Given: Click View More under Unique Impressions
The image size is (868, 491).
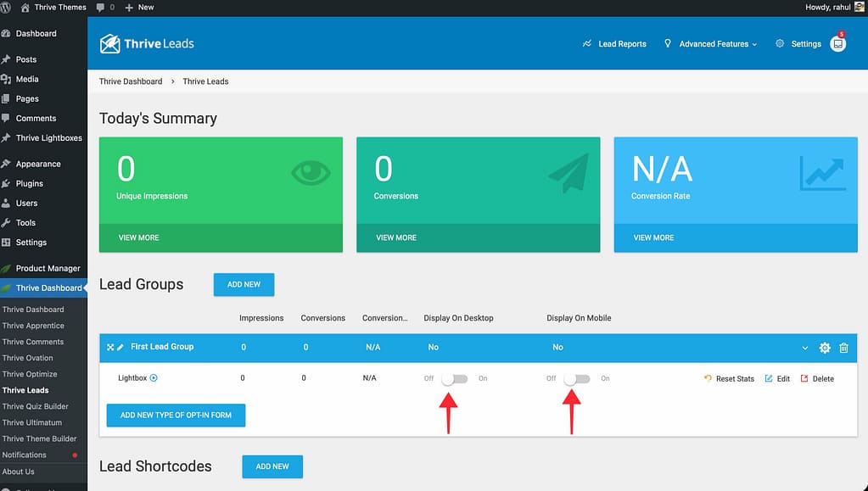Looking at the screenshot, I should pyautogui.click(x=138, y=237).
